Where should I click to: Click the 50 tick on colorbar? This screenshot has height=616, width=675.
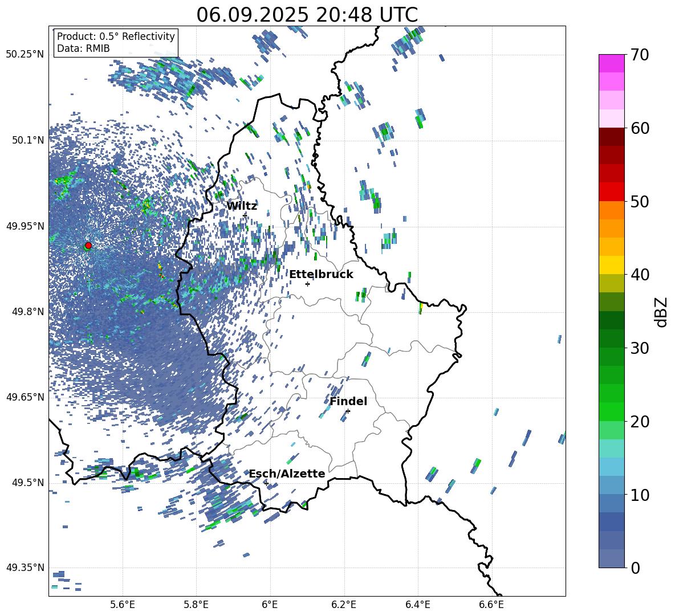[640, 201]
